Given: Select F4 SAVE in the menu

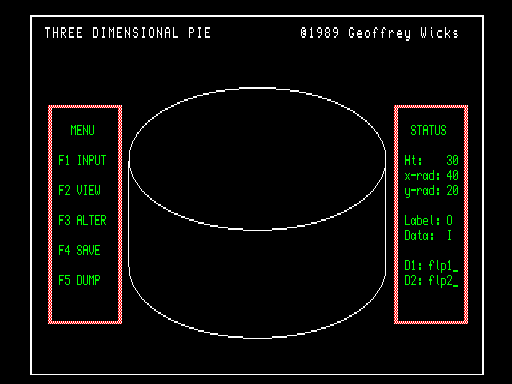Looking at the screenshot, I should click(x=79, y=250).
